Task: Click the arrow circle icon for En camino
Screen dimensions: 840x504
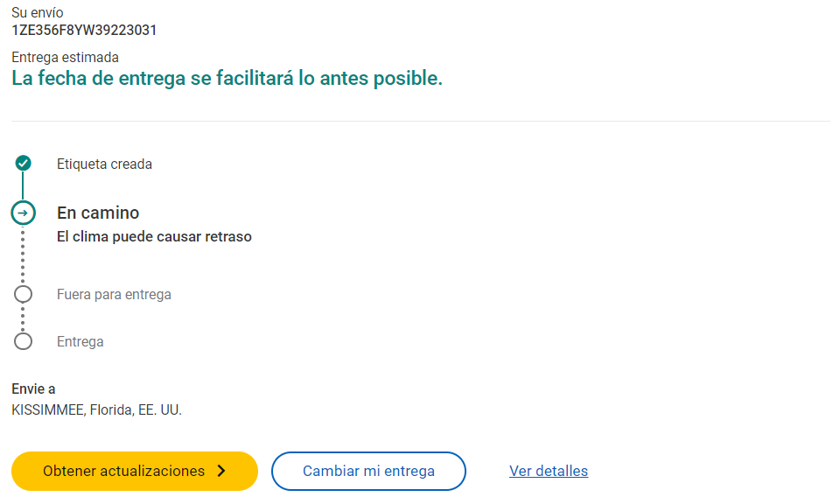Action: tap(24, 213)
